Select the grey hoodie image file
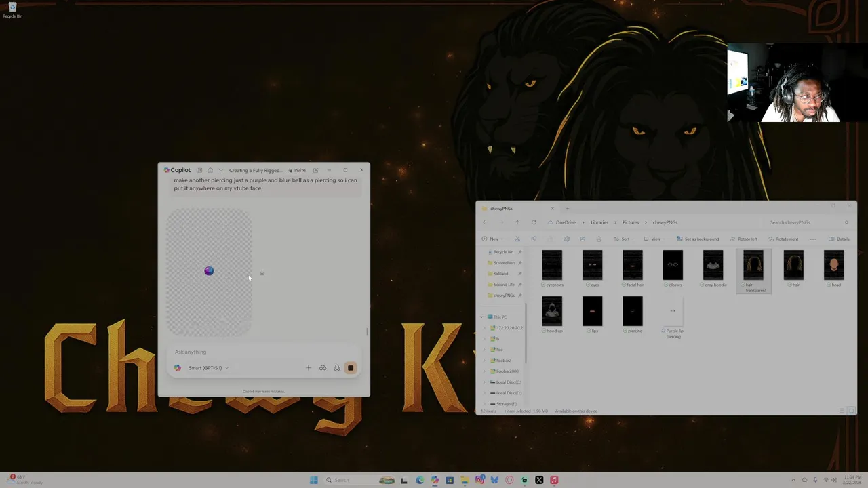868x488 pixels. (713, 268)
